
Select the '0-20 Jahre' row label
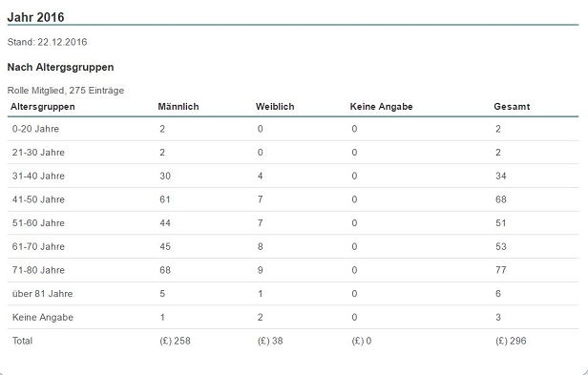pyautogui.click(x=35, y=129)
